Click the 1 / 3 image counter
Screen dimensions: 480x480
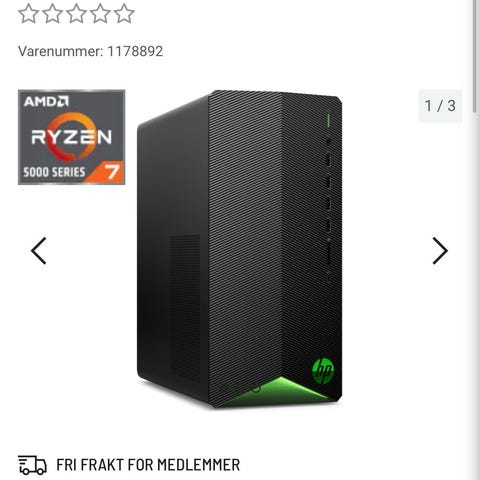[x=440, y=106]
